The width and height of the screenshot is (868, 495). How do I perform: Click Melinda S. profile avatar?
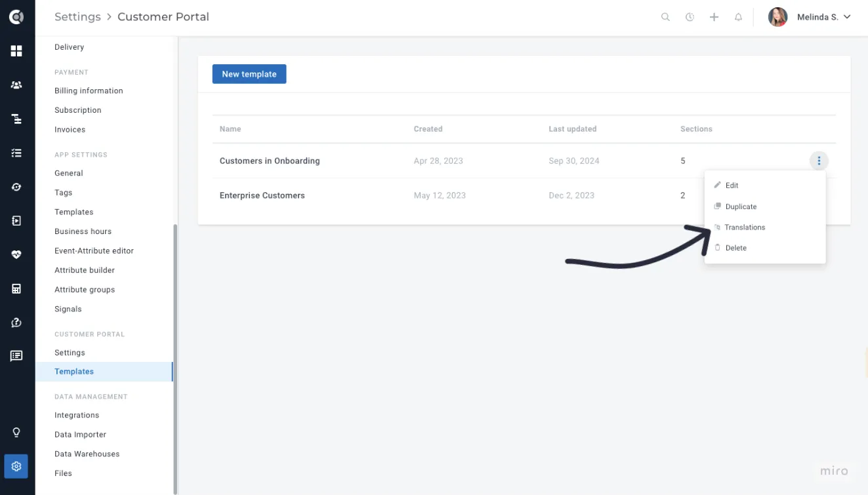pyautogui.click(x=777, y=17)
